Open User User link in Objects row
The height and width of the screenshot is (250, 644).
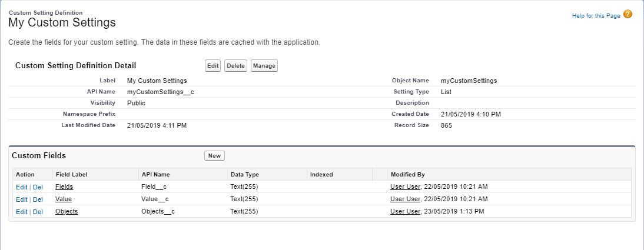(x=405, y=212)
